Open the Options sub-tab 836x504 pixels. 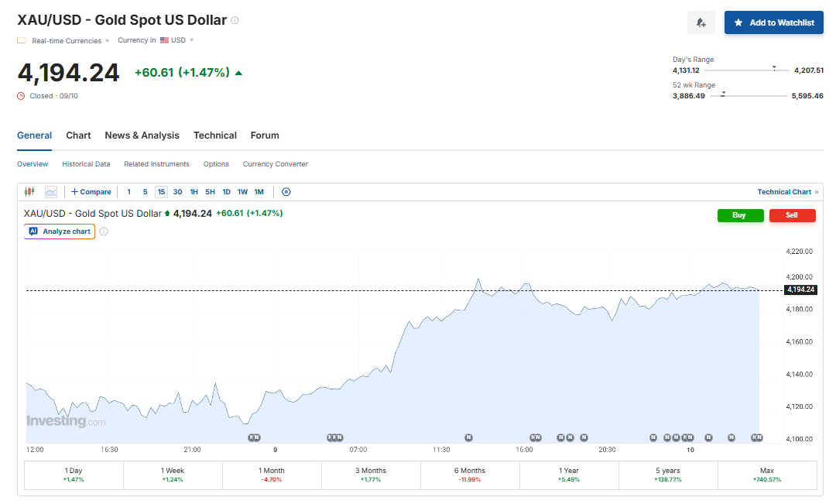[216, 164]
